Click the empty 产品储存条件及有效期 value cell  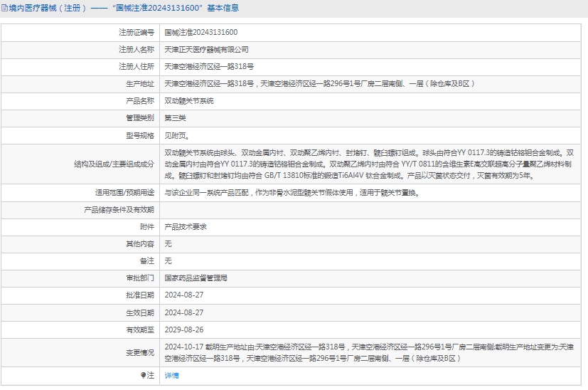coord(370,210)
